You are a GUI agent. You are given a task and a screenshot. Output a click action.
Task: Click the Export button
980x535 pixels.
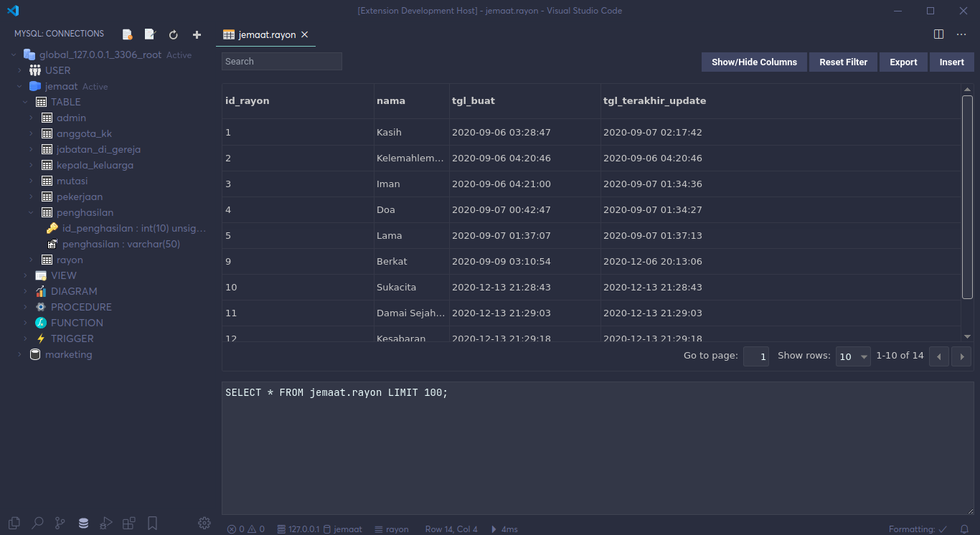(x=903, y=62)
